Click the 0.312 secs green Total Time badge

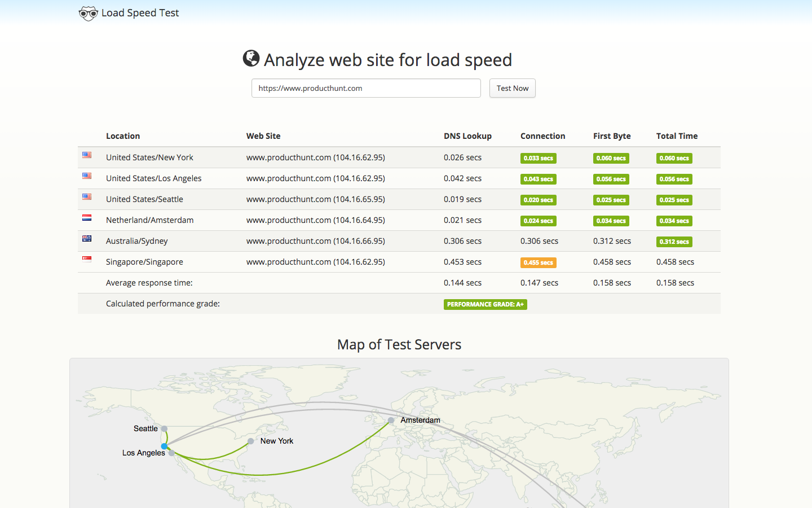[674, 242]
